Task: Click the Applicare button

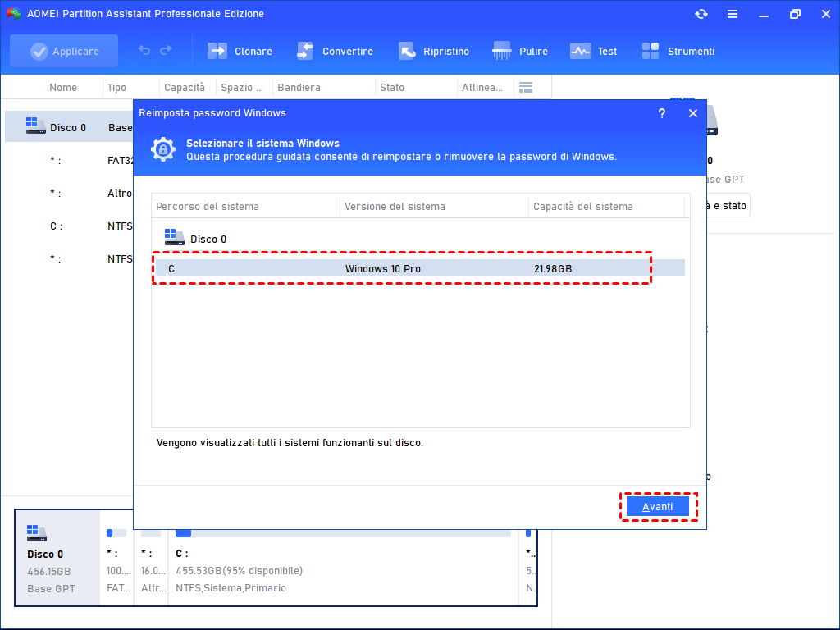Action: (64, 52)
